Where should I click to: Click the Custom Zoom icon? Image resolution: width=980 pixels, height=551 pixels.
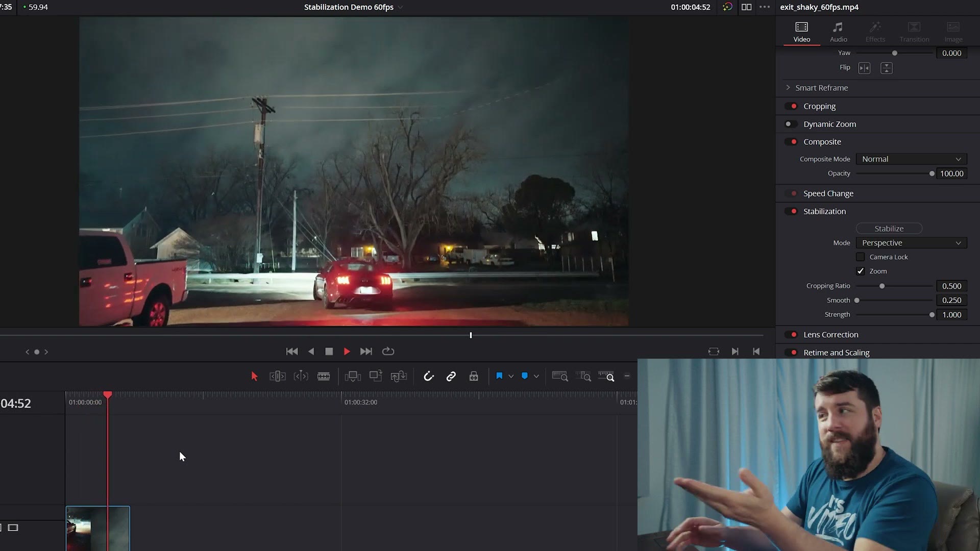pyautogui.click(x=606, y=377)
